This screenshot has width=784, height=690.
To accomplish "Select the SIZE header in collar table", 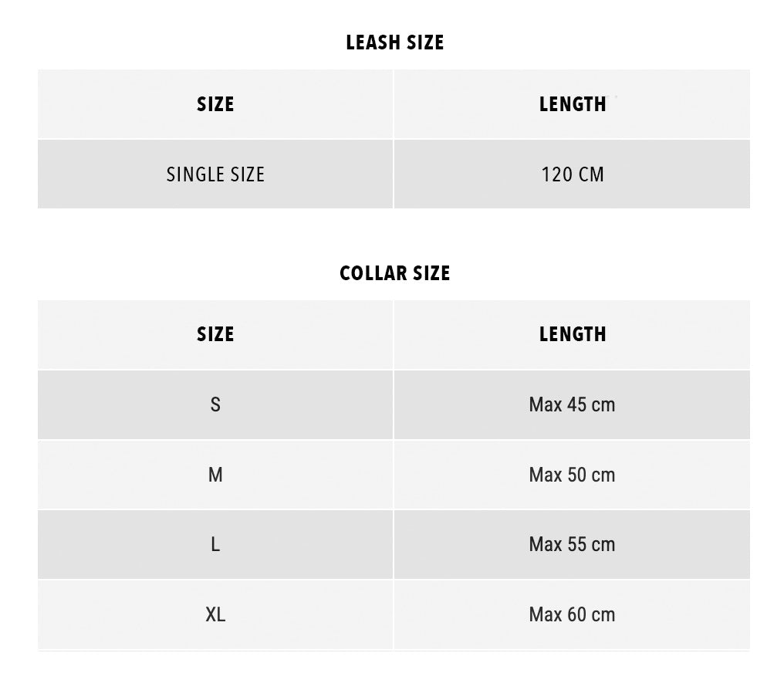I will click(215, 334).
